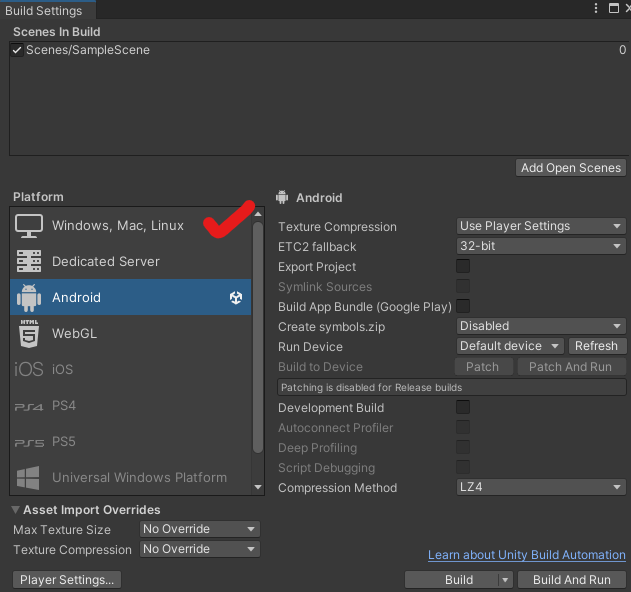Click the PS4 logo icon
Image resolution: width=631 pixels, height=592 pixels.
tap(29, 407)
